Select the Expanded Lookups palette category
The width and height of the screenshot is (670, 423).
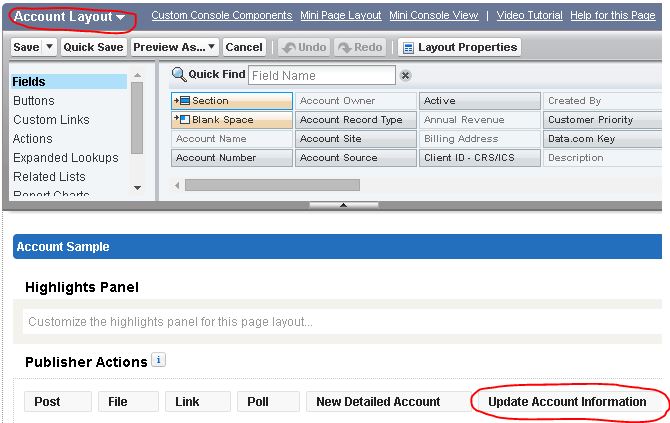[x=66, y=158]
